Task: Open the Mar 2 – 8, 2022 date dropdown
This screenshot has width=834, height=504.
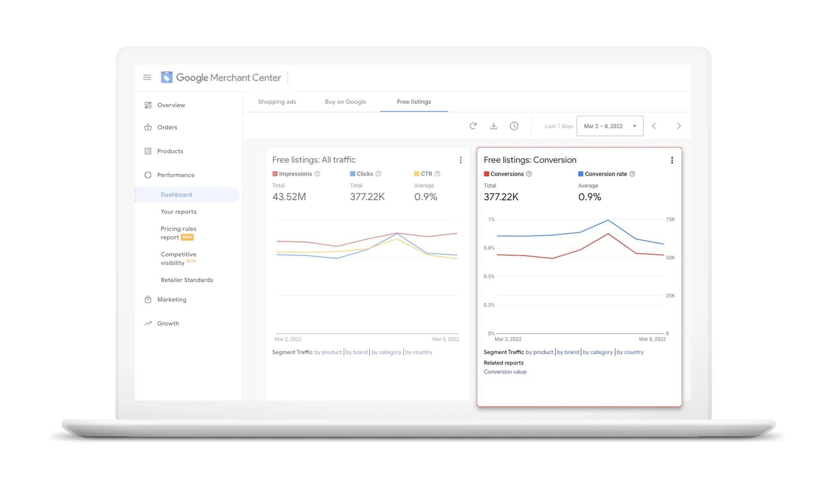Action: click(609, 126)
